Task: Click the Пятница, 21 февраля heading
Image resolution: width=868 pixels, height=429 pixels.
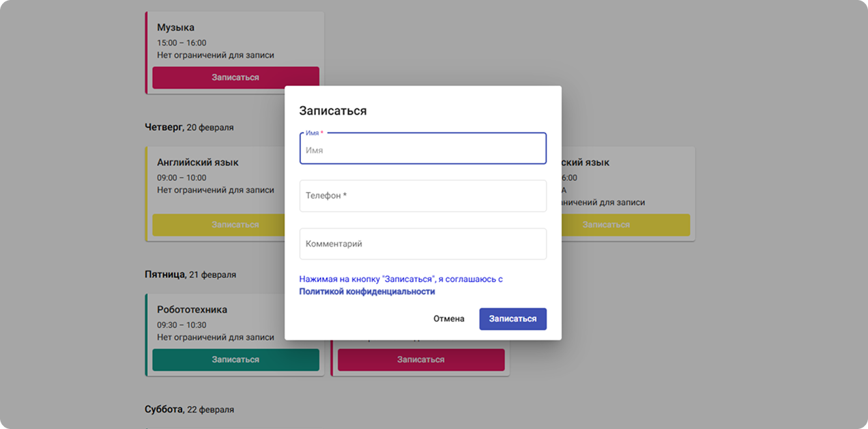Action: coord(190,275)
